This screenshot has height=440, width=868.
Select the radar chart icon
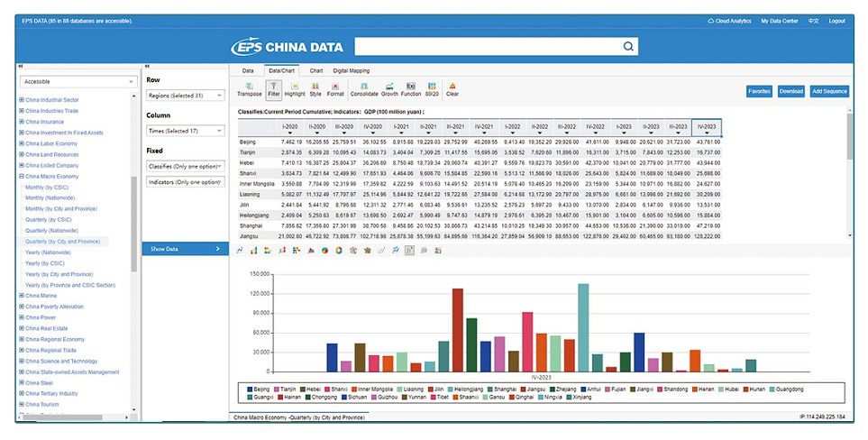point(353,250)
